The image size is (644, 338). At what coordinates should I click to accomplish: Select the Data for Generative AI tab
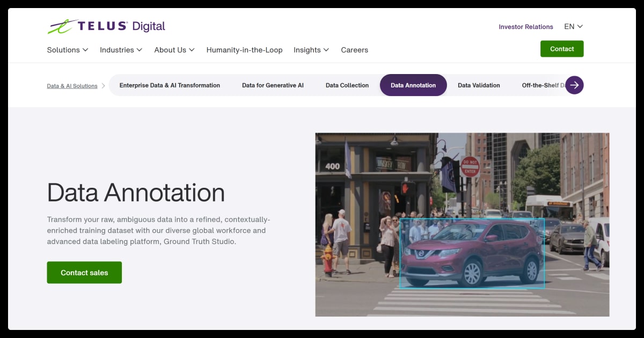point(273,85)
